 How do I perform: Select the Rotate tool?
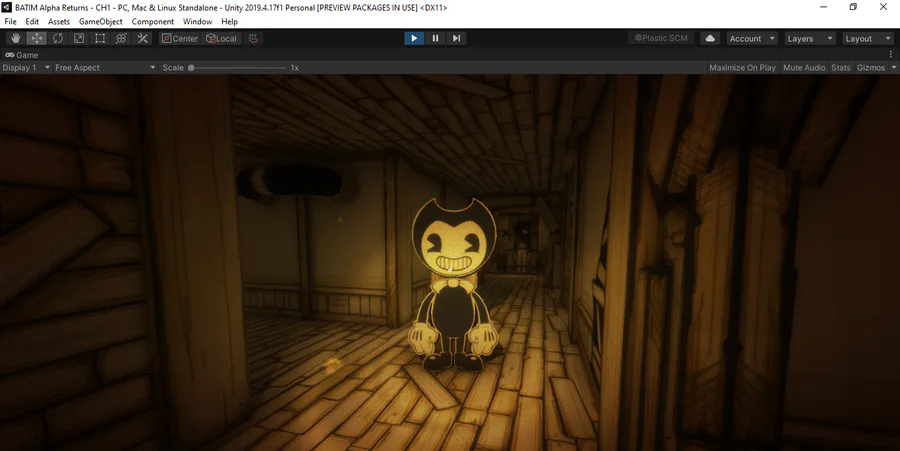coord(58,38)
